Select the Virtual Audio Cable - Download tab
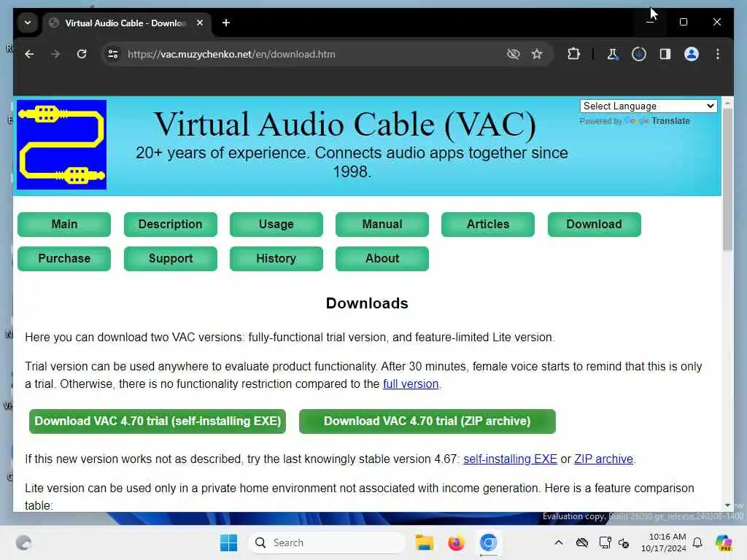Screen dimensions: 747x560 point(126,23)
